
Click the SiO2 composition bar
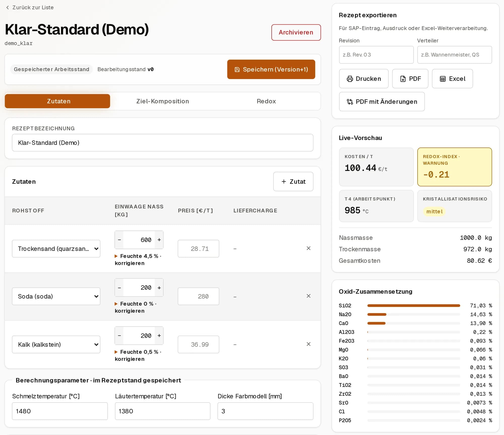414,306
